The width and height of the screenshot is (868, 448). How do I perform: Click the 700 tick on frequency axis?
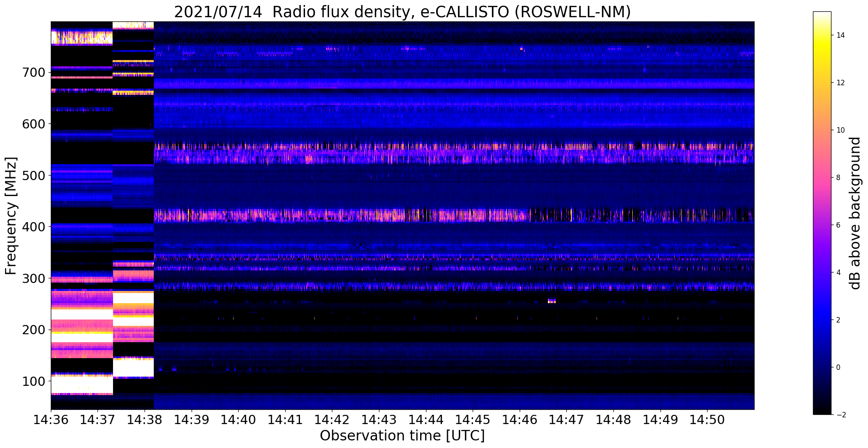pyautogui.click(x=33, y=73)
